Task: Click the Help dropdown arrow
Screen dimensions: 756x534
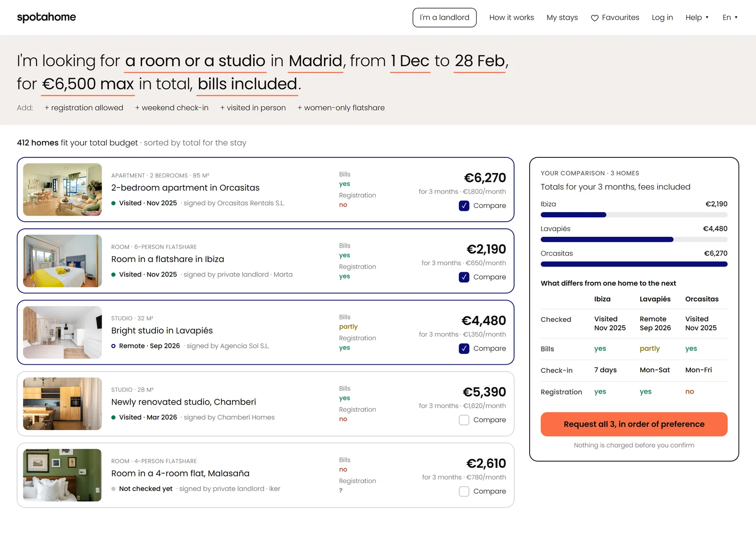Action: 707,17
